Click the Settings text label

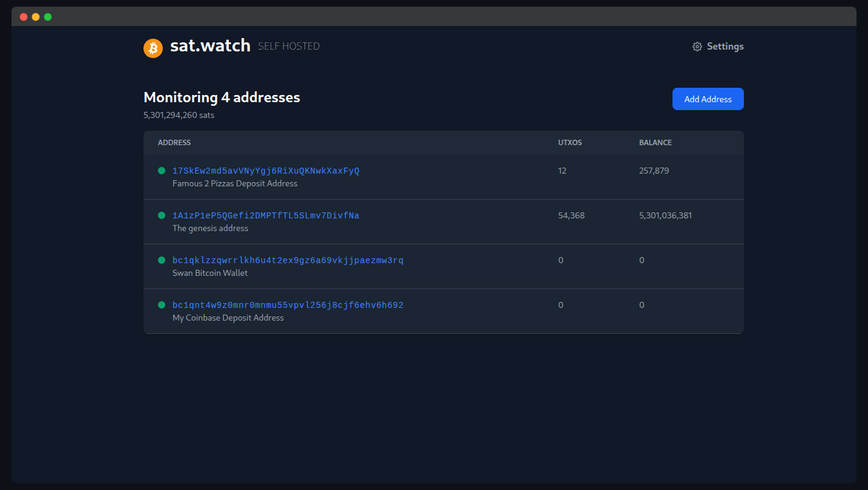point(725,47)
